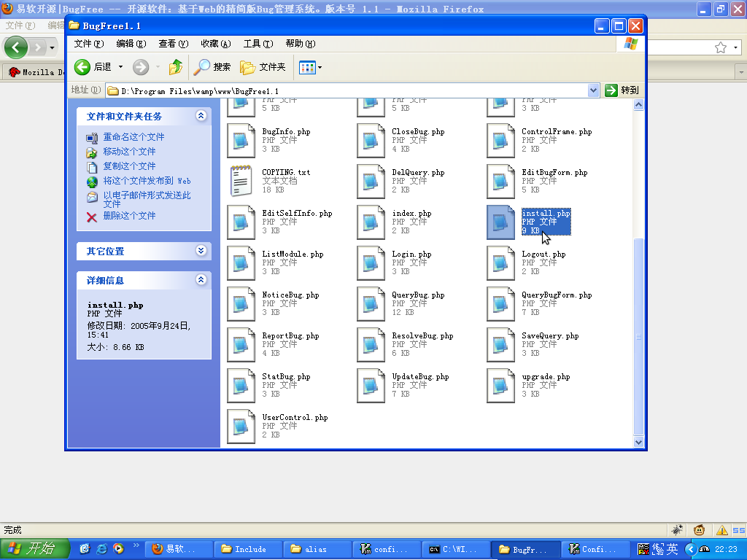
Task: Click the Internet Explorer quick launch icon
Action: tap(101, 549)
